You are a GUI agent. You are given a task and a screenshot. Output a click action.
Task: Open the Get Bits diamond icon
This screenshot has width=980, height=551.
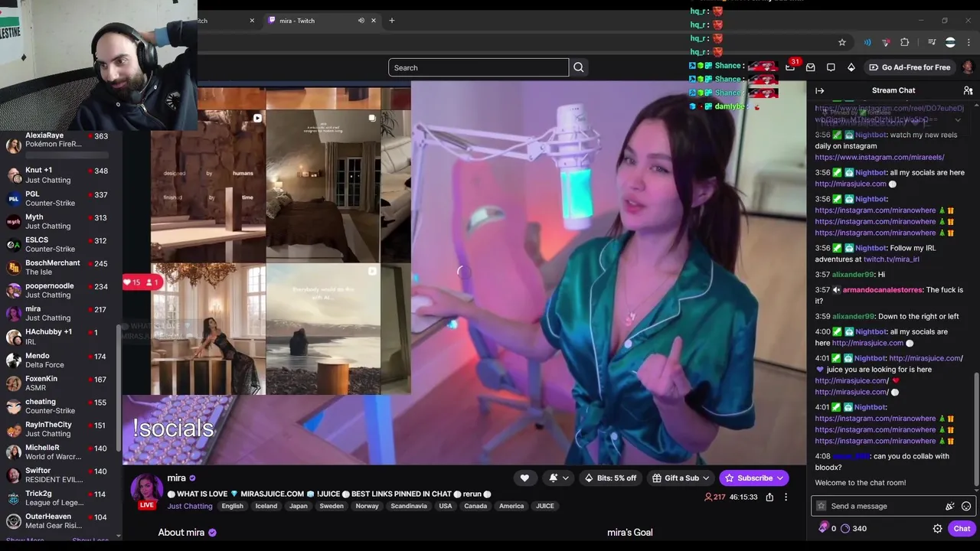[851, 67]
